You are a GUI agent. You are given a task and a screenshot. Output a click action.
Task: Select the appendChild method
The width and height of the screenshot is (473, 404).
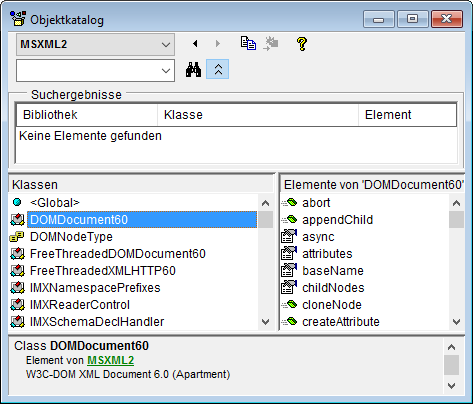coord(337,220)
